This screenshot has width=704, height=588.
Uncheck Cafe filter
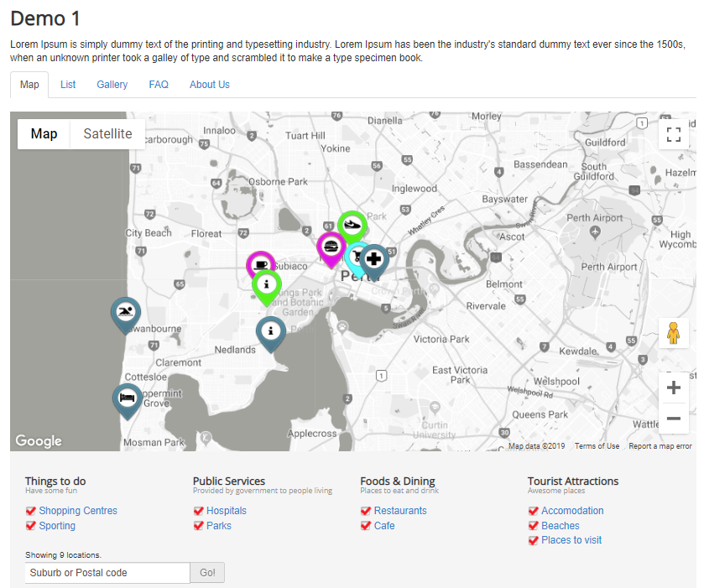[366, 526]
